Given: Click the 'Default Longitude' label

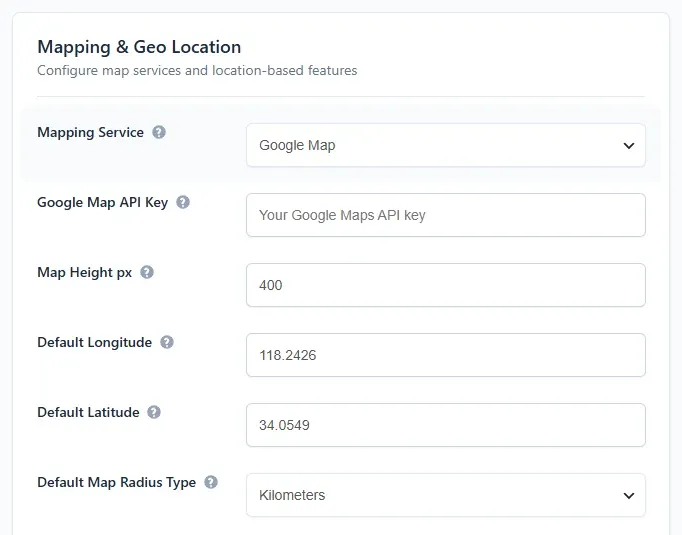Looking at the screenshot, I should 95,343.
